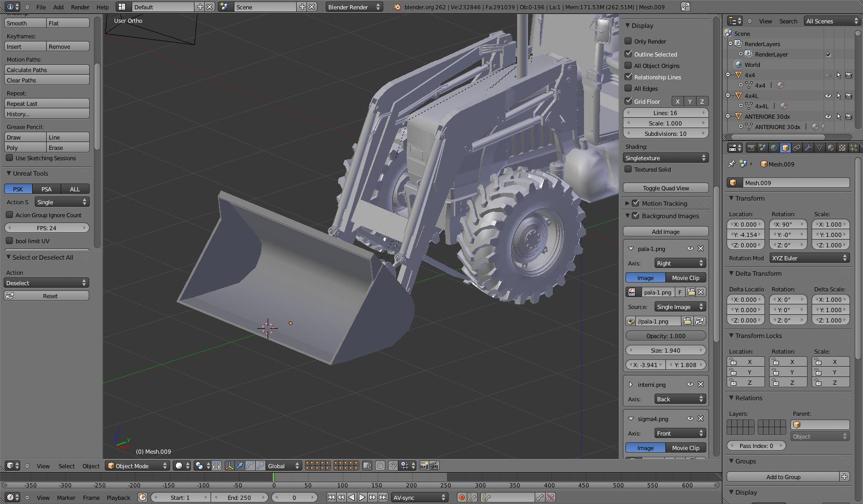Click the Reset button
The height and width of the screenshot is (504, 863).
tap(47, 296)
